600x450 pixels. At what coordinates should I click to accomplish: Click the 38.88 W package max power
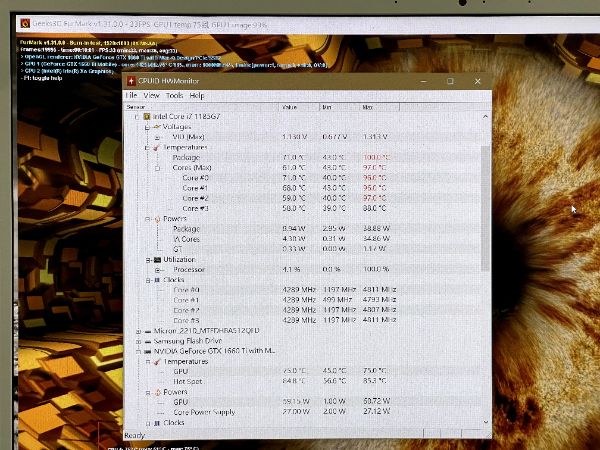pyautogui.click(x=377, y=229)
